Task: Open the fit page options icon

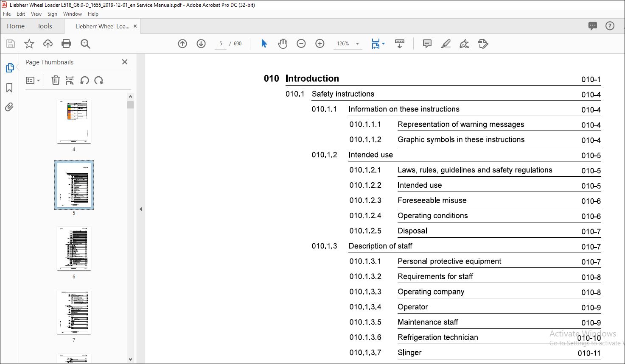Action: click(x=378, y=44)
